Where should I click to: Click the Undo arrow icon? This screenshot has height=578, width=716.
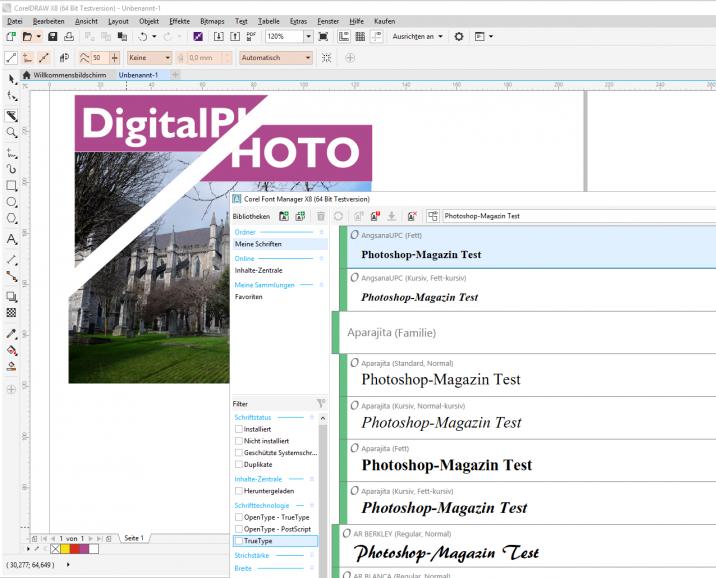(x=143, y=37)
